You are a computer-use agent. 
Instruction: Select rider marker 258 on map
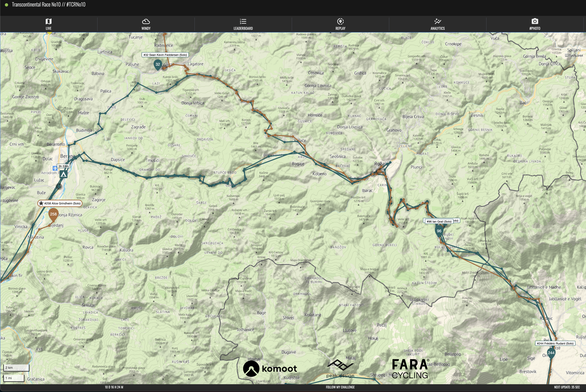pyautogui.click(x=53, y=215)
